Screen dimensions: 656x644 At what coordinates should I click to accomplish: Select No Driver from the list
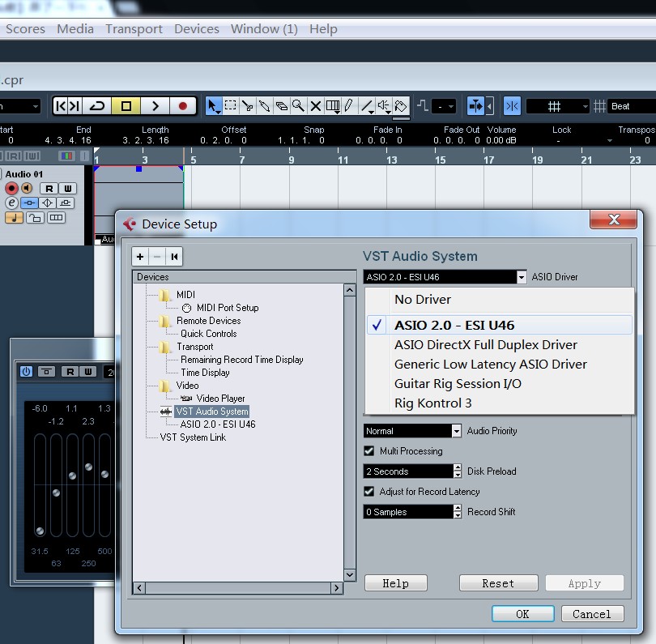[x=423, y=300]
